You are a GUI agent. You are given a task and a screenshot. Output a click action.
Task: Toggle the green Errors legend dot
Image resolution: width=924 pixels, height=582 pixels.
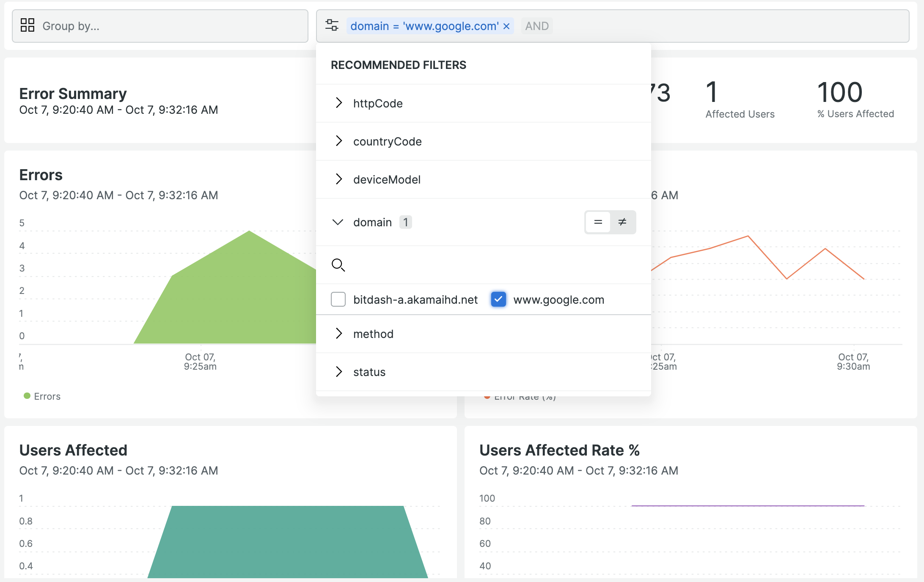tap(27, 396)
